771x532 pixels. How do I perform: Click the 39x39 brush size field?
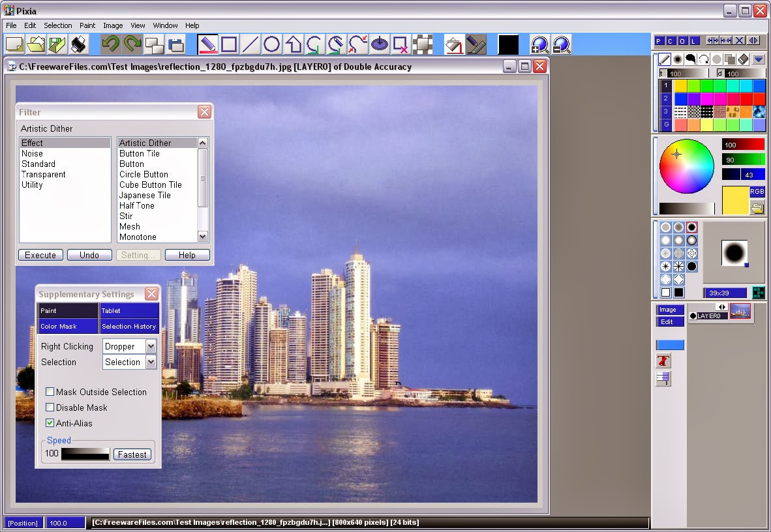(x=724, y=293)
